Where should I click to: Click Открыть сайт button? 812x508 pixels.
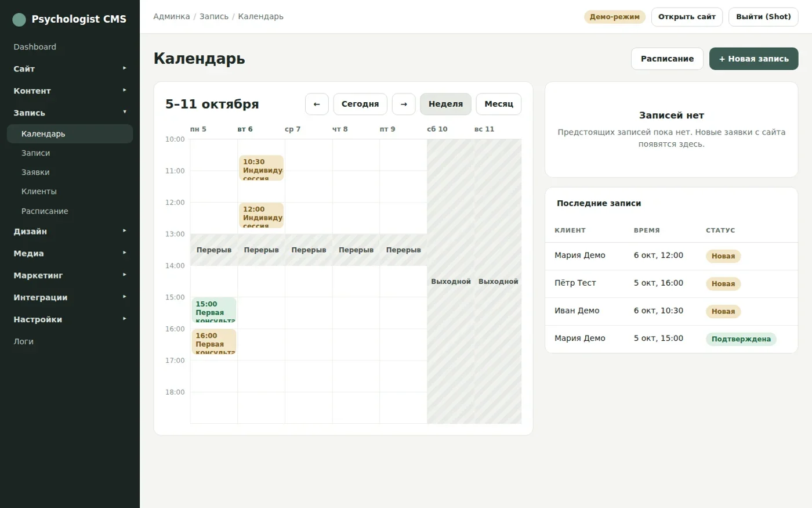click(687, 17)
